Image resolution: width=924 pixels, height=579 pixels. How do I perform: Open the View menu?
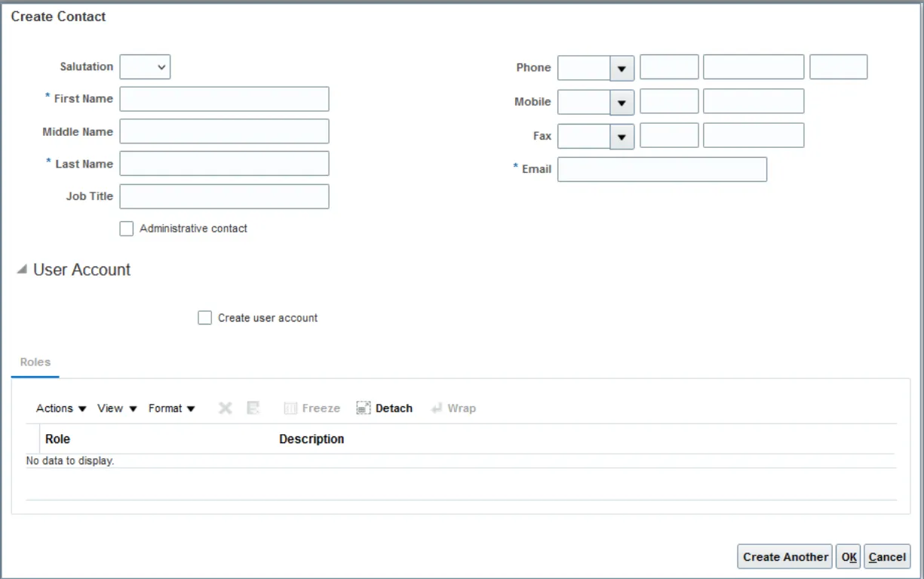(x=117, y=408)
